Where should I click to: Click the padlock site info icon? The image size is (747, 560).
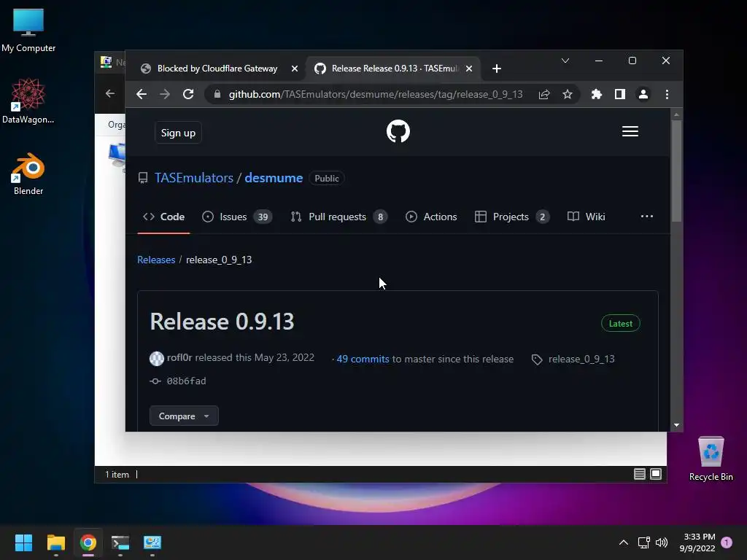pyautogui.click(x=217, y=94)
